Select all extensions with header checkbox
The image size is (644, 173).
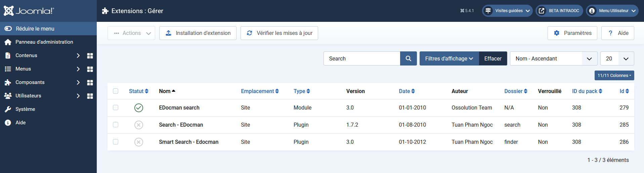(116, 91)
